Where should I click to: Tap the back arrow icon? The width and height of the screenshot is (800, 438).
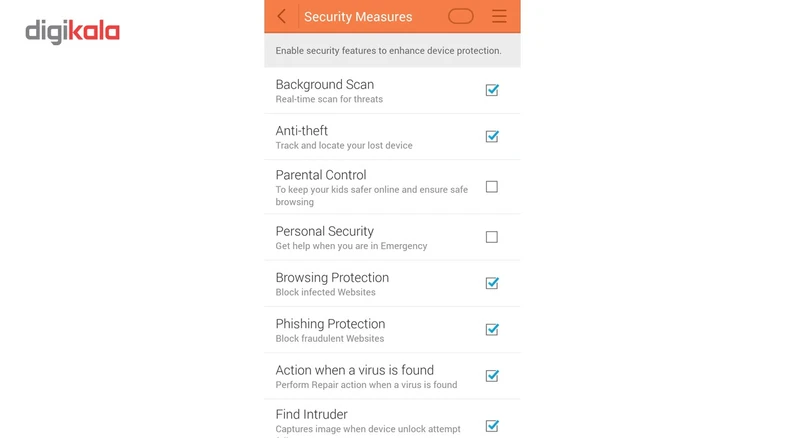[x=282, y=16]
